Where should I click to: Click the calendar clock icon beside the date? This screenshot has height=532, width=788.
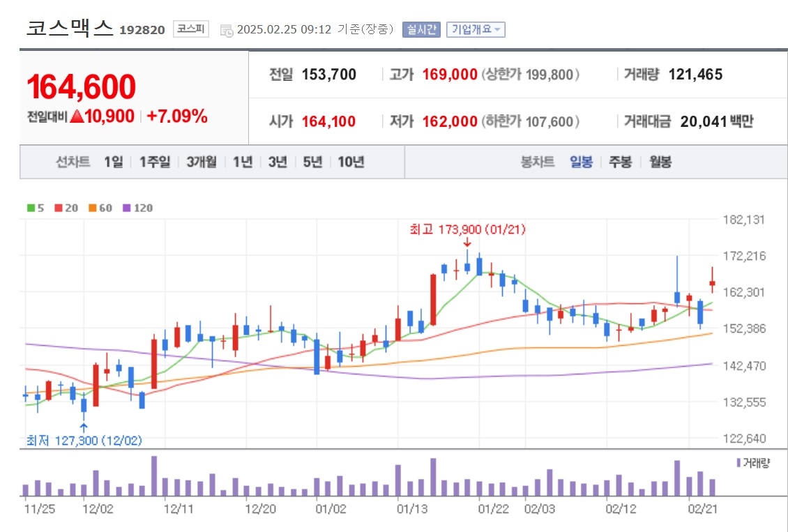[x=227, y=30]
